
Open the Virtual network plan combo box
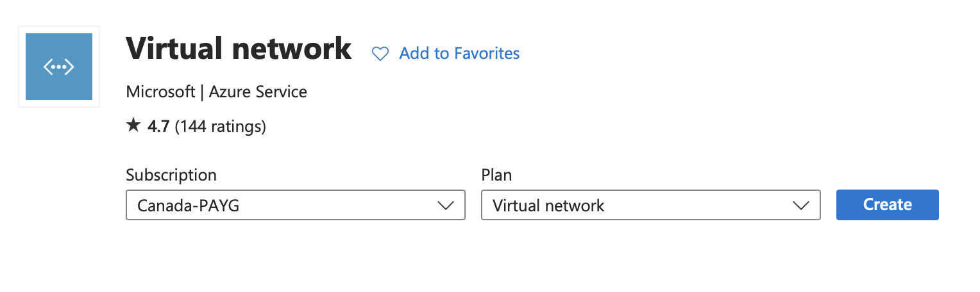pos(651,205)
